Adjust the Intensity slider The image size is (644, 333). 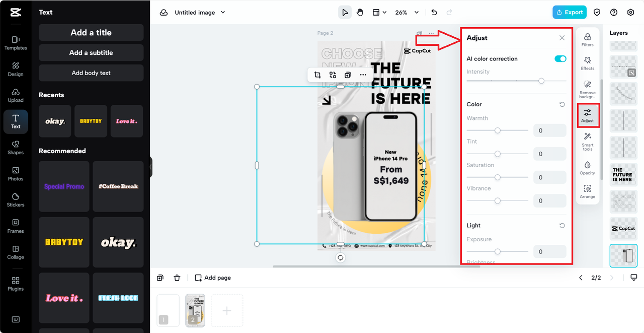(516, 81)
